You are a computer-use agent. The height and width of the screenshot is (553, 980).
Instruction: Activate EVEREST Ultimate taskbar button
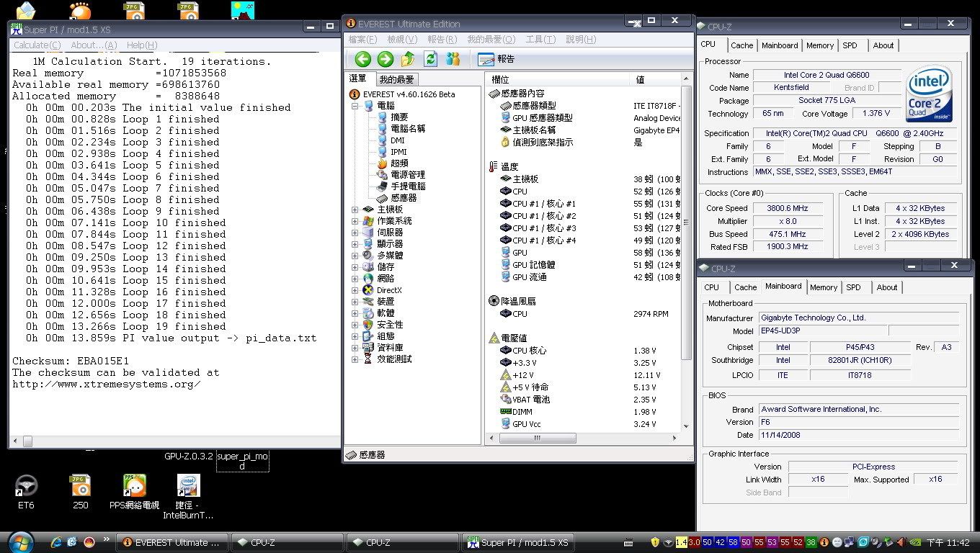(173, 542)
